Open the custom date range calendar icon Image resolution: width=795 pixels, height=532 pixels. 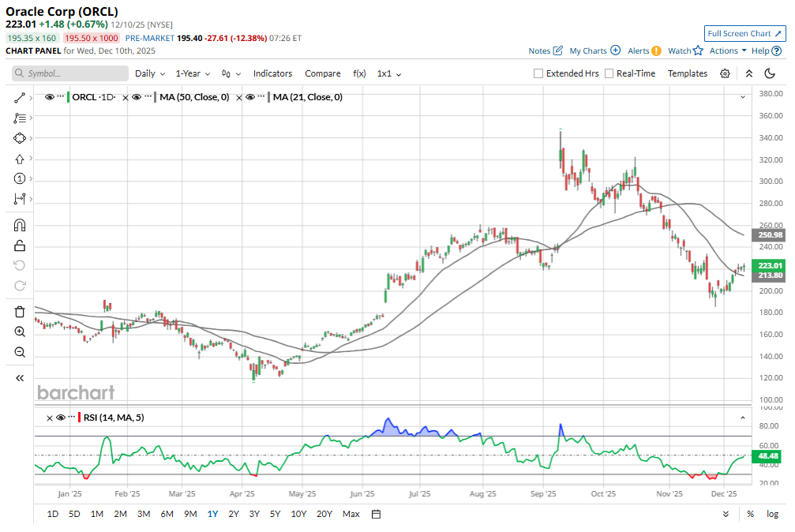coord(377,514)
